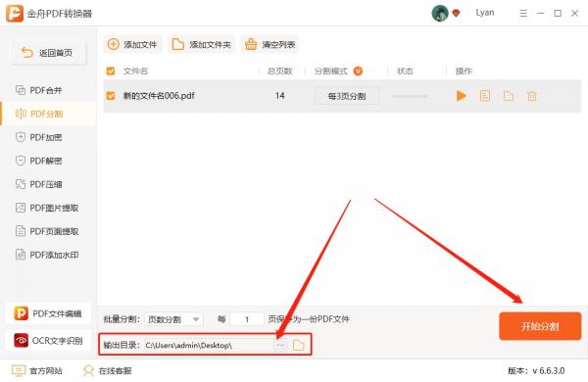Click the status progress bar of the file
588x382 pixels.
[410, 96]
